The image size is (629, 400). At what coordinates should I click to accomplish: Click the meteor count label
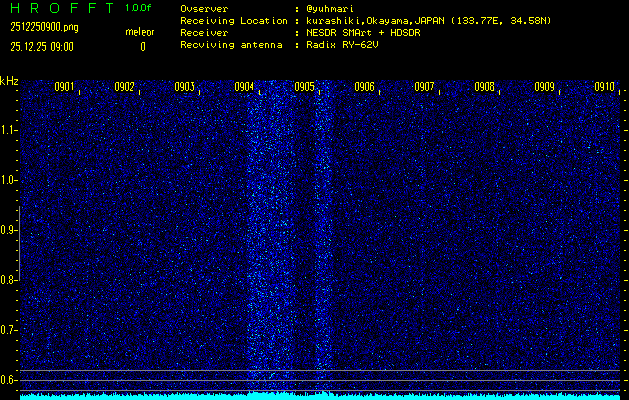pos(140,32)
